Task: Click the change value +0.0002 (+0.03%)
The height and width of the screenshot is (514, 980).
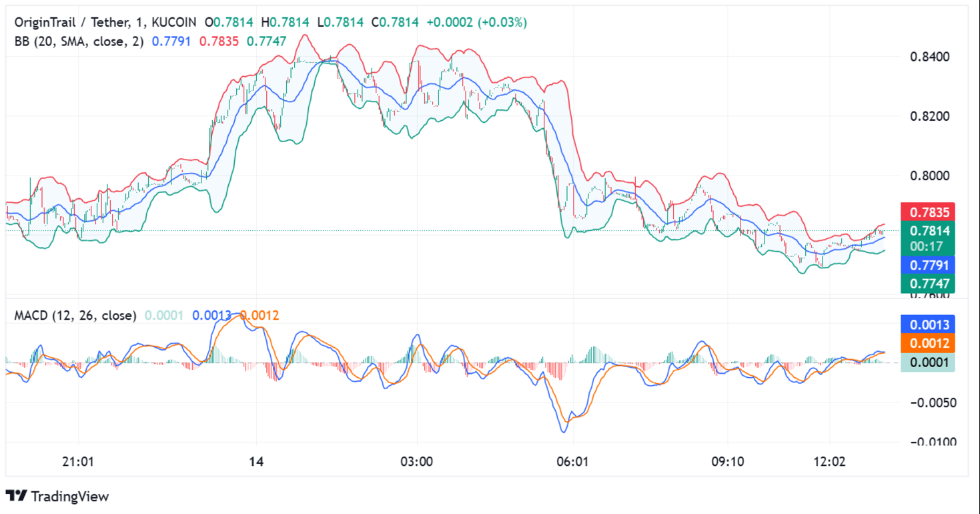Action: point(477,22)
